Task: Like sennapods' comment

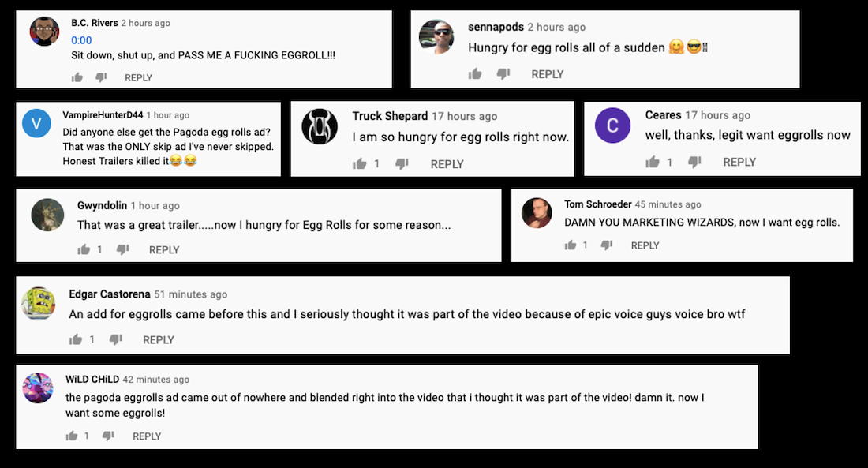Action: (x=475, y=74)
